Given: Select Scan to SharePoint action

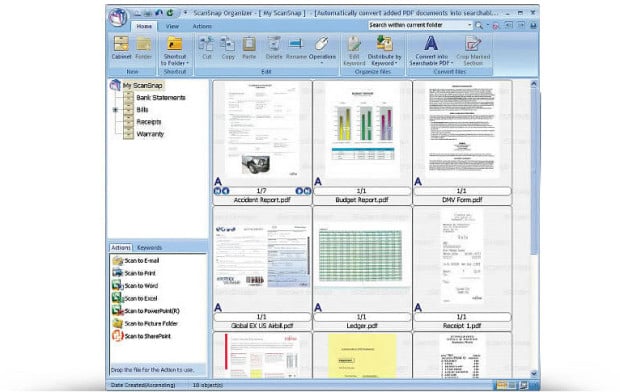Looking at the screenshot, I should [142, 336].
